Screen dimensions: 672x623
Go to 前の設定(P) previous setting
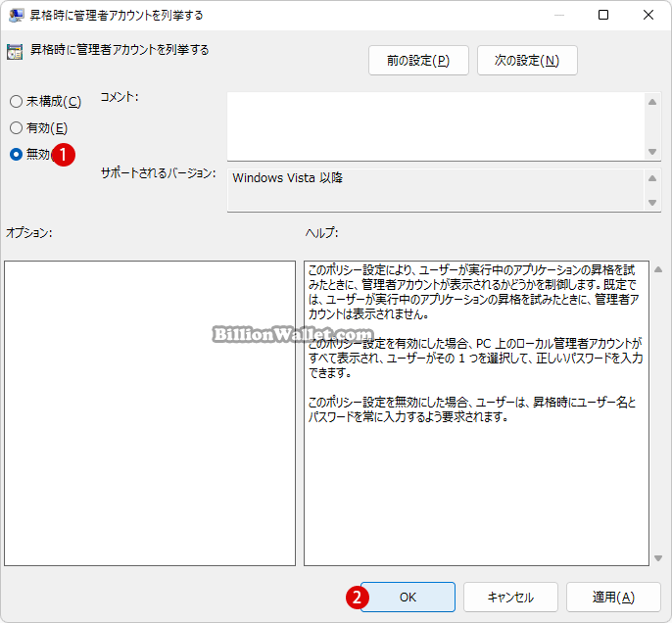418,61
